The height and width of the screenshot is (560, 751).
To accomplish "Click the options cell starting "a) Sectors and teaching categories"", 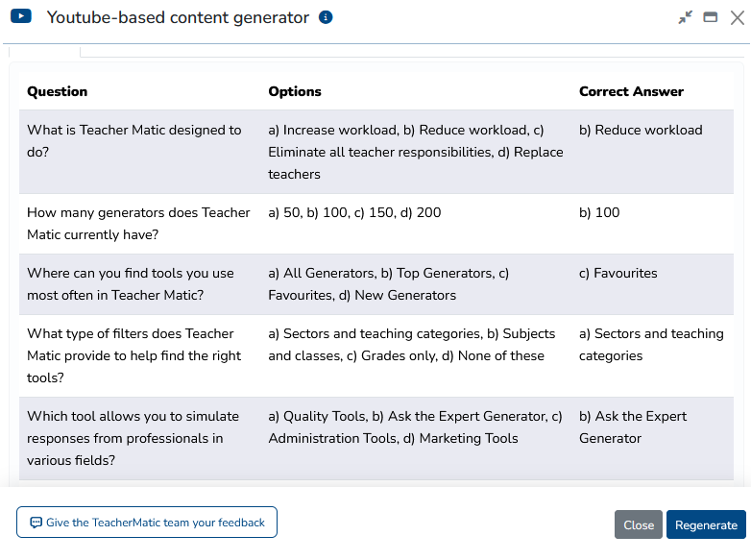I will [412, 345].
